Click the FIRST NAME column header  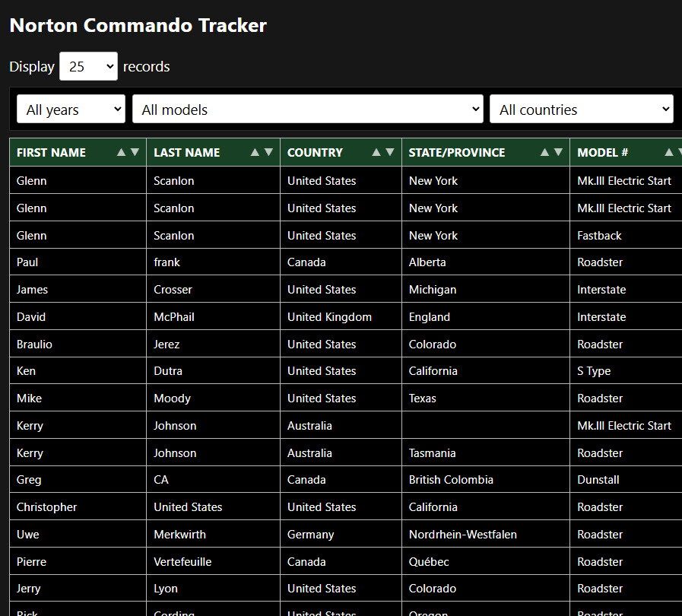point(78,152)
